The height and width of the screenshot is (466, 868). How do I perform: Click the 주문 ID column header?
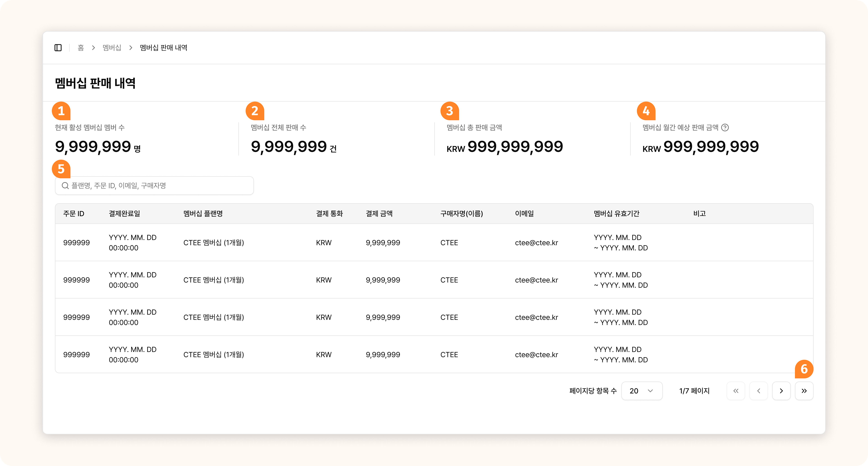click(x=74, y=214)
